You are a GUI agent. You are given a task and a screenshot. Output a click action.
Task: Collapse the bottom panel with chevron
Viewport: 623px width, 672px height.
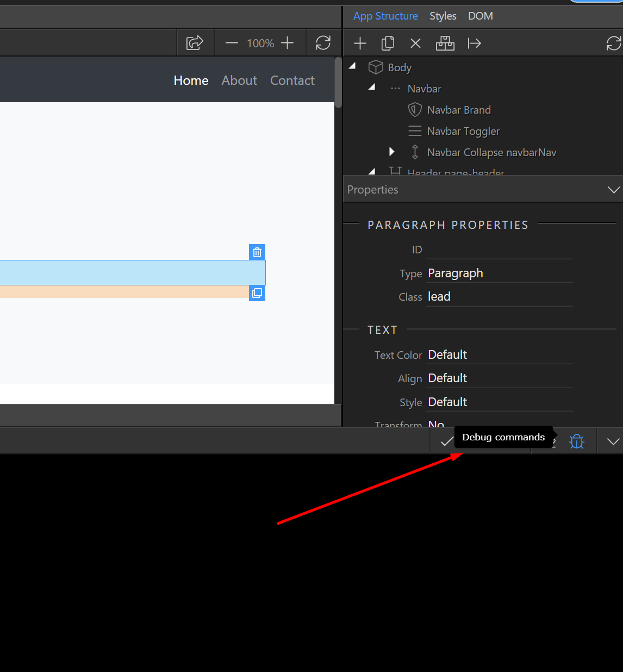(613, 441)
